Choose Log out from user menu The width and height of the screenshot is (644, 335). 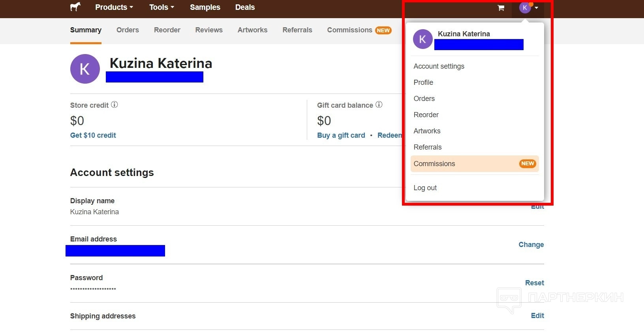pyautogui.click(x=425, y=188)
